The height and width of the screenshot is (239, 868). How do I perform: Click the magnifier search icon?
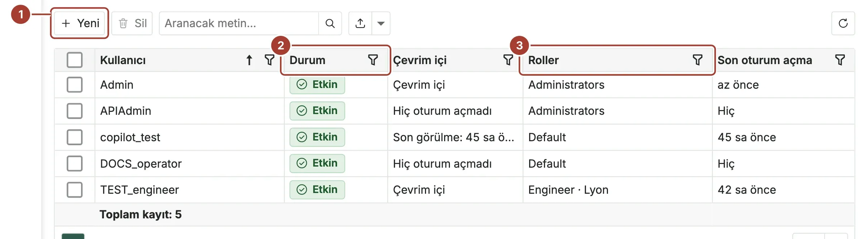pyautogui.click(x=330, y=23)
